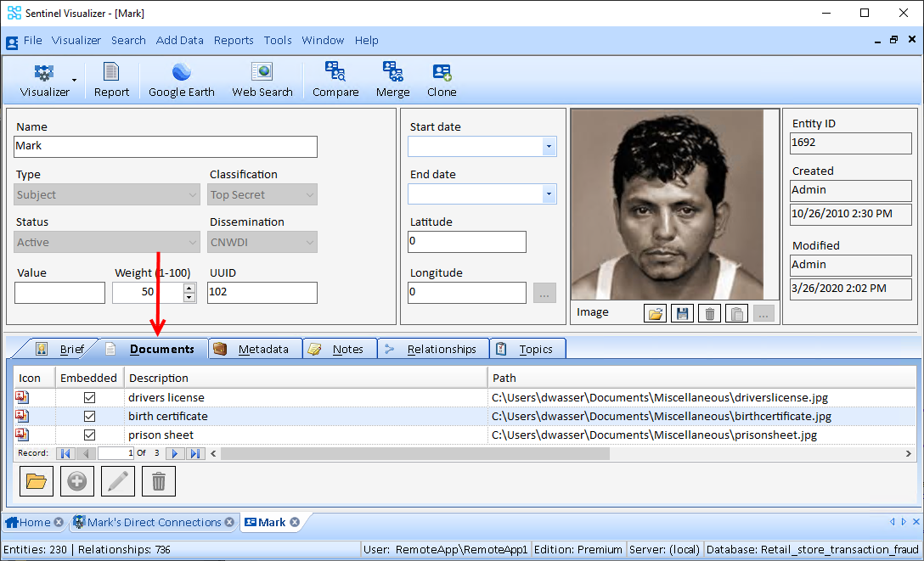Add a new document record
This screenshot has height=561, width=924.
[x=77, y=481]
